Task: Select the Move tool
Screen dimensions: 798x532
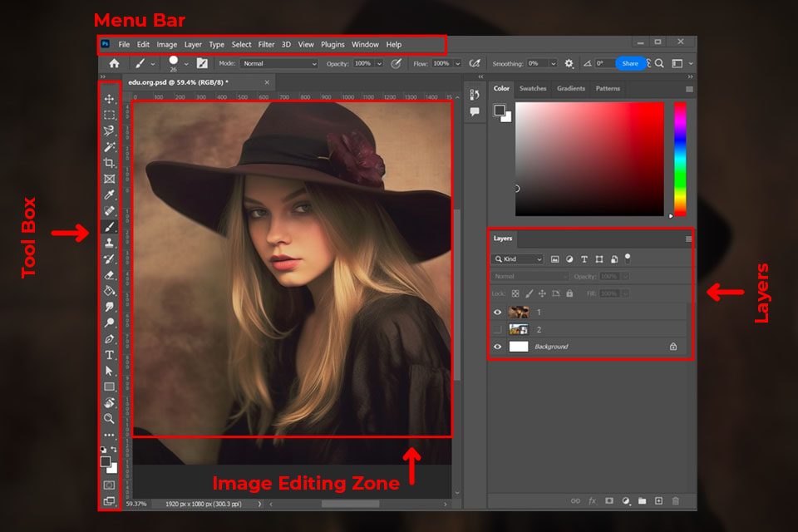Action: [x=109, y=99]
